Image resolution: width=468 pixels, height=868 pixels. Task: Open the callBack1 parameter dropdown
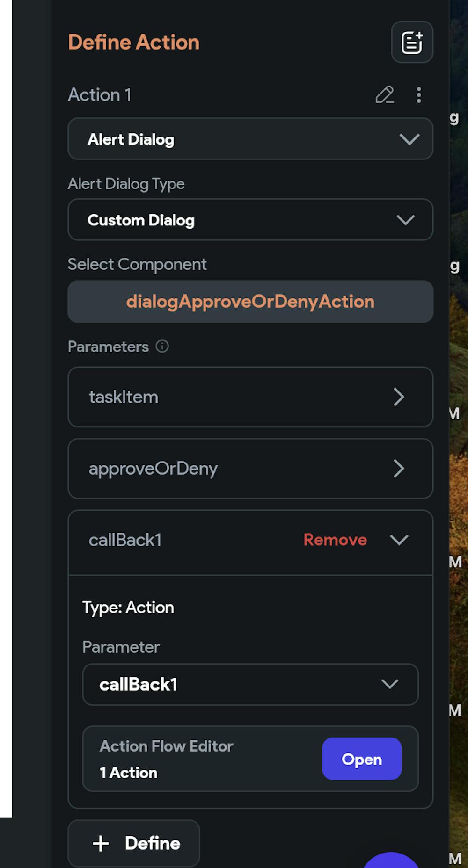point(250,684)
